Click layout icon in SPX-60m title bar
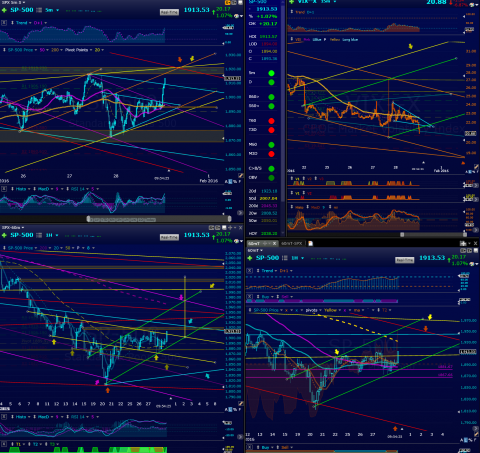480x453 pixels. pos(211,228)
